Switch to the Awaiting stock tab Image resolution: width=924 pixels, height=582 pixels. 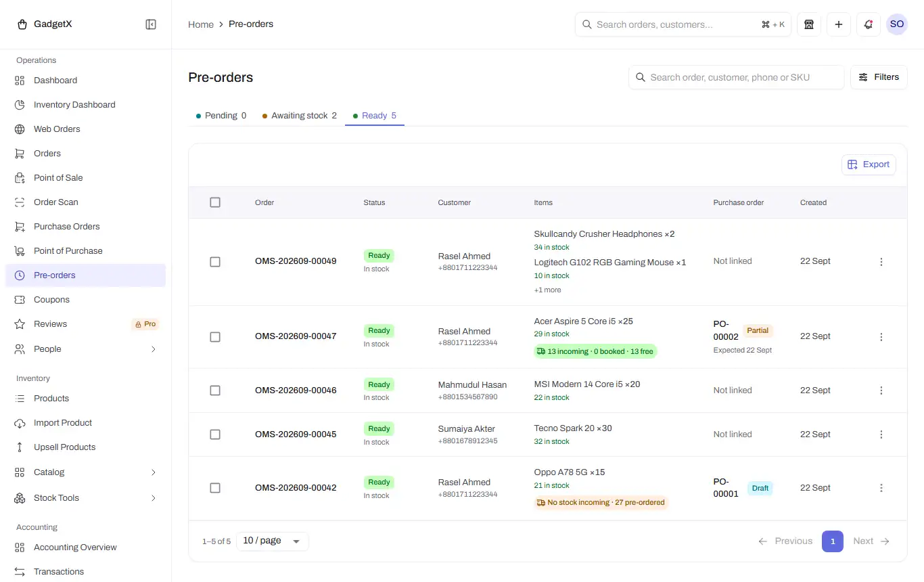(x=300, y=116)
